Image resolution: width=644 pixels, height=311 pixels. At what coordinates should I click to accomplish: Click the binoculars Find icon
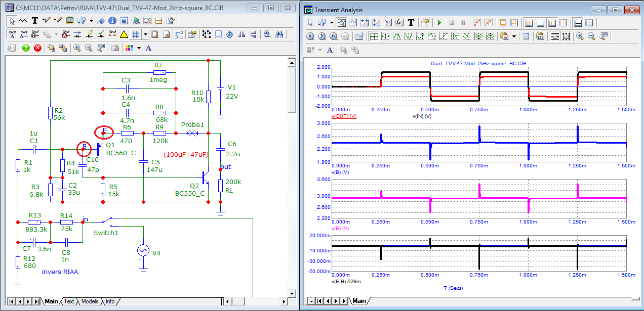coord(279,34)
